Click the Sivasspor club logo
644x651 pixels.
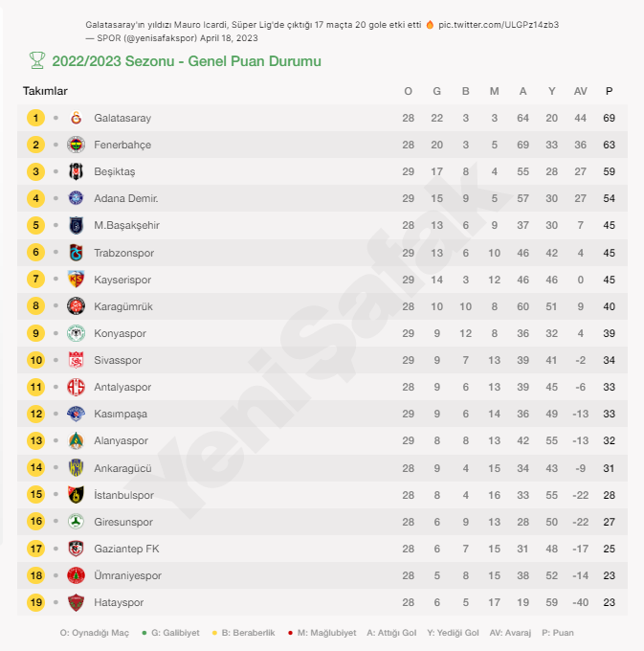coord(76,360)
